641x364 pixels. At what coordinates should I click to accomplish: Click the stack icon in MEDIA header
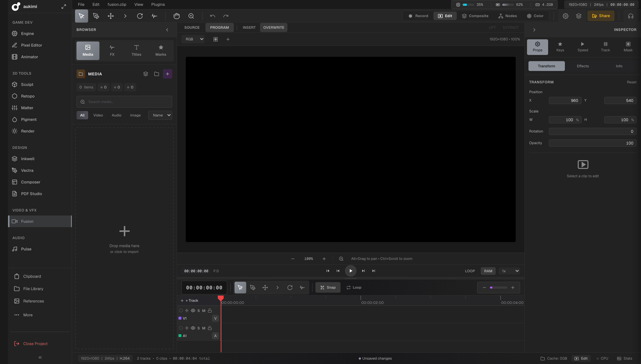click(x=145, y=74)
